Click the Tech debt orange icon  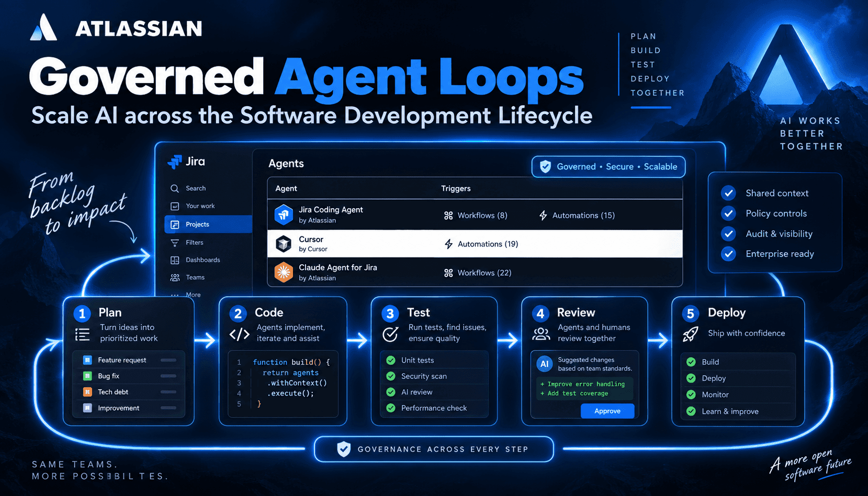pyautogui.click(x=87, y=392)
